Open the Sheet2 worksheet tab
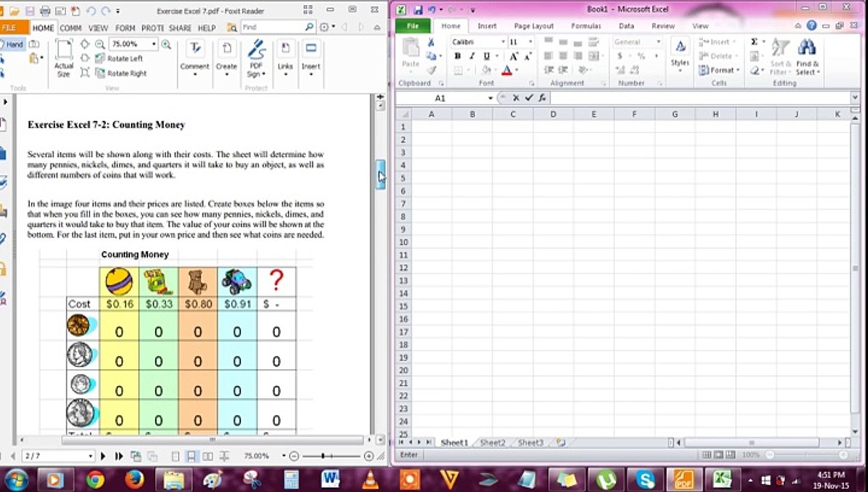Image resolution: width=868 pixels, height=492 pixels. point(492,443)
